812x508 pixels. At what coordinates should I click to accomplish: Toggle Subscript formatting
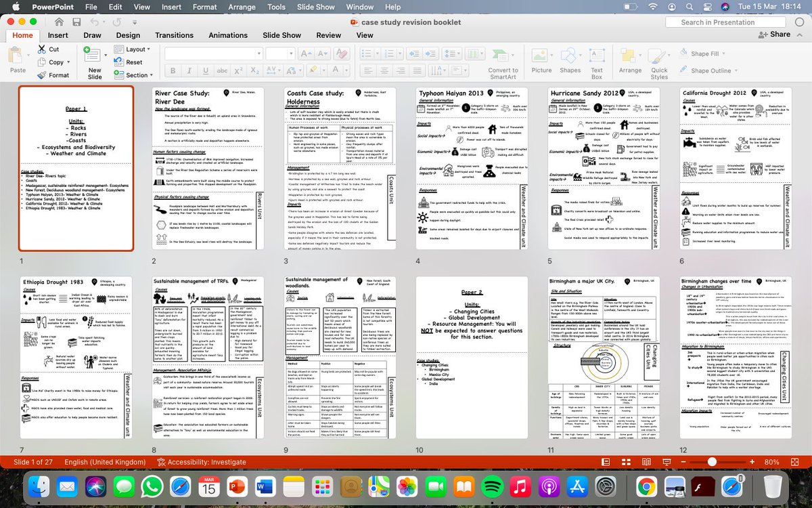click(254, 70)
